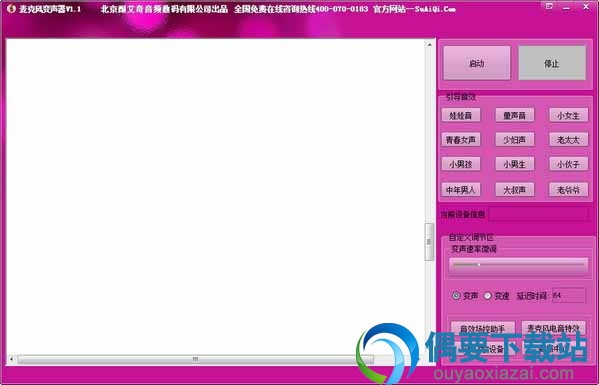The width and height of the screenshot is (599, 385).
Task: Choose the 中年男人 voice preset
Action: click(461, 190)
